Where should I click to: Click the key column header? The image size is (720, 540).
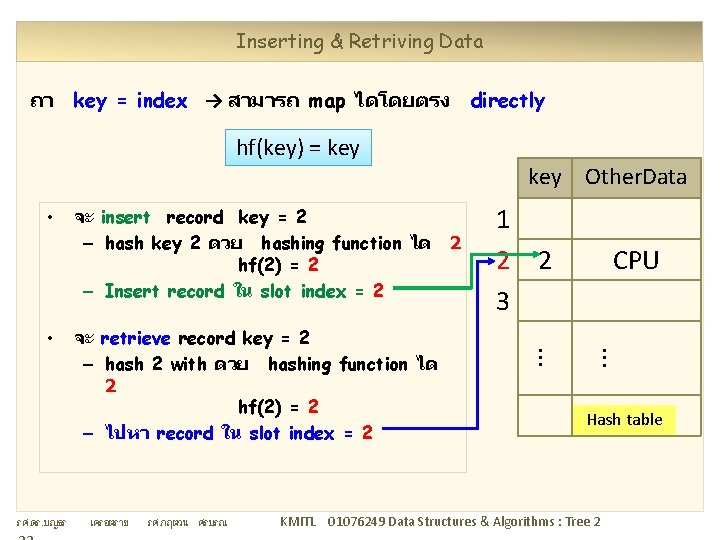545,178
